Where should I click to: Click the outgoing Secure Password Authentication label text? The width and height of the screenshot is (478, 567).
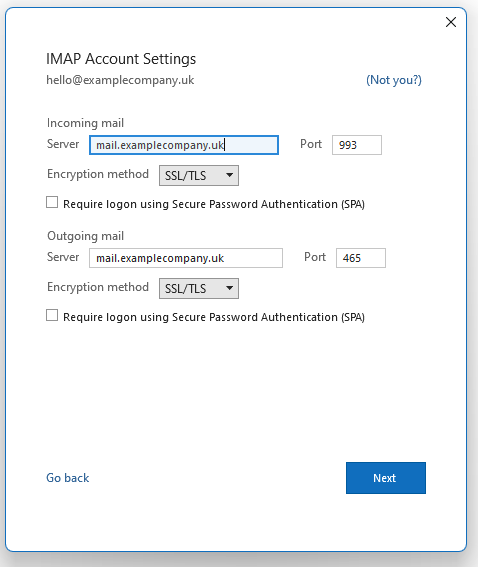(x=214, y=317)
